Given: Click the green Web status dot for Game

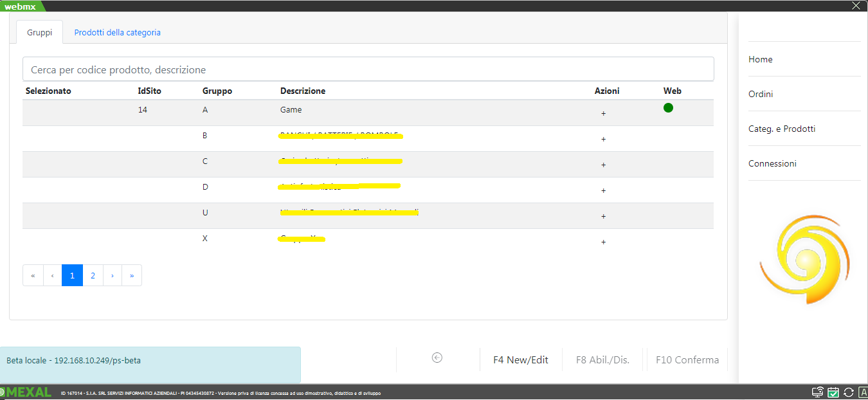Looking at the screenshot, I should point(668,108).
